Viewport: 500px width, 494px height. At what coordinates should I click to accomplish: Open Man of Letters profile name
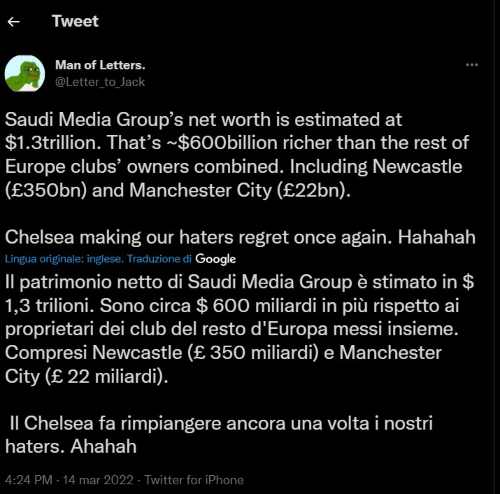point(100,65)
